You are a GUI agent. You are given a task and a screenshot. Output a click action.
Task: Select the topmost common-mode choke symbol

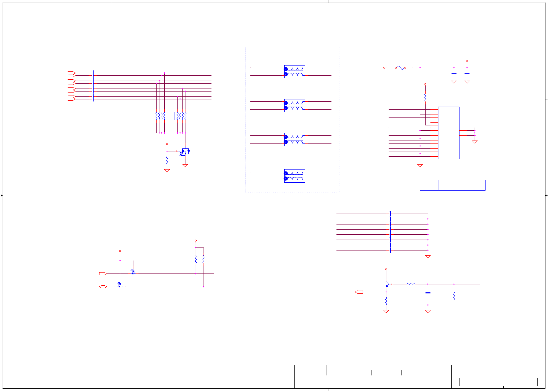click(x=295, y=71)
